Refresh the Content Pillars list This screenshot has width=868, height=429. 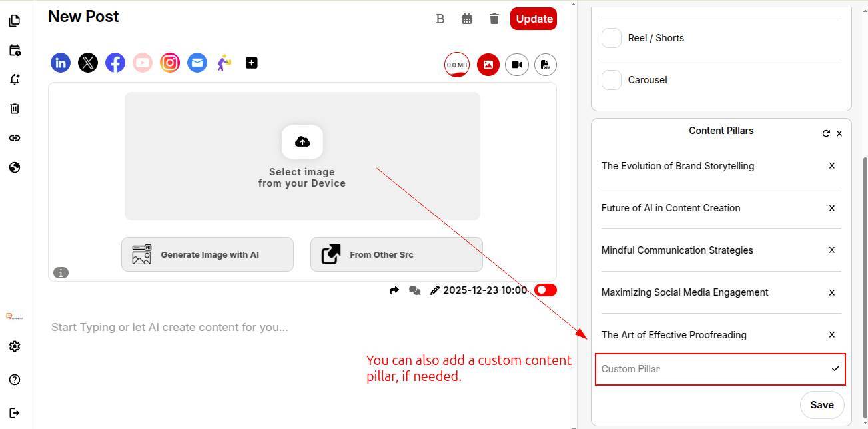[x=826, y=133]
